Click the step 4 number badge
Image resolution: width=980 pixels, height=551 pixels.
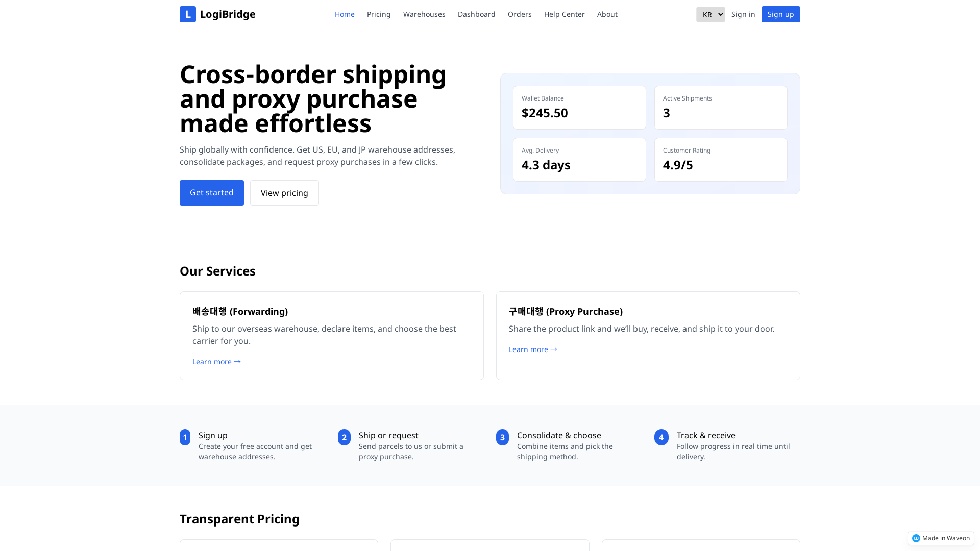661,437
